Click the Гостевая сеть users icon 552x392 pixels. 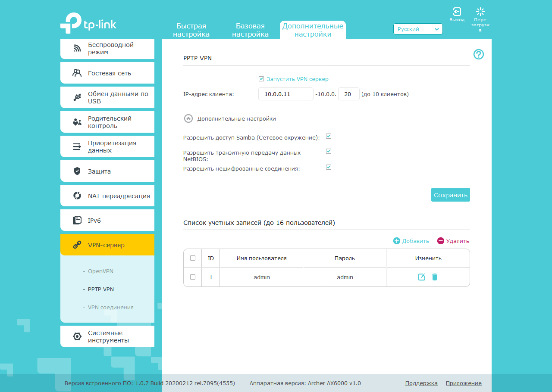(x=77, y=73)
